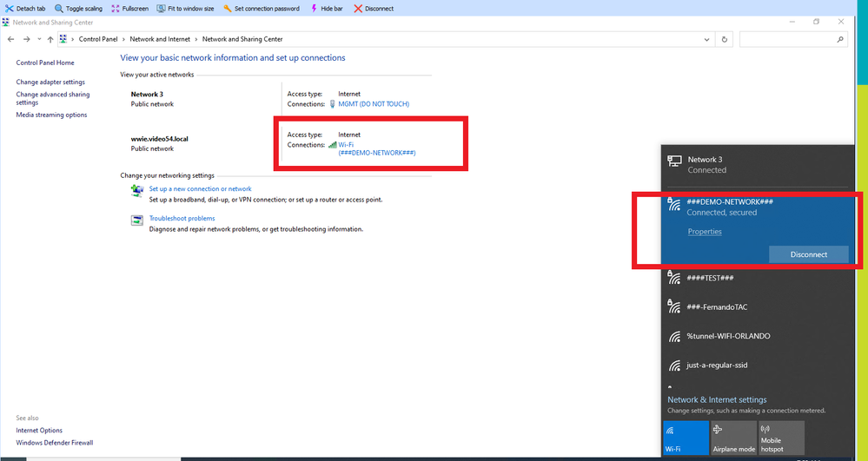Screen dimensions: 868x461
Task: Click the Fullscreen toolbar icon
Action: coord(116,9)
